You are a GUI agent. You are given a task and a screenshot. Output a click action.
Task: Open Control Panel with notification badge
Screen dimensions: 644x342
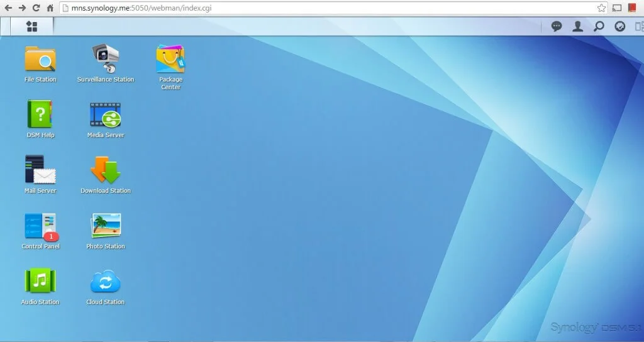click(40, 226)
